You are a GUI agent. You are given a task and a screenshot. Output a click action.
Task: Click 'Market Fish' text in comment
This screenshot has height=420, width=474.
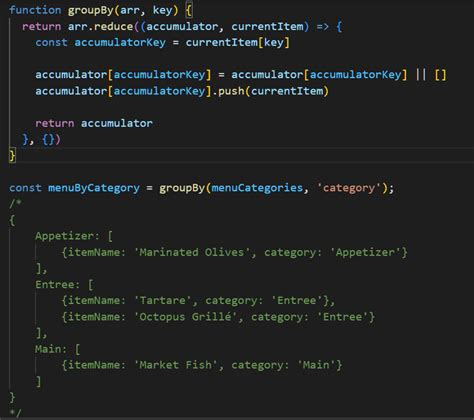(x=176, y=365)
